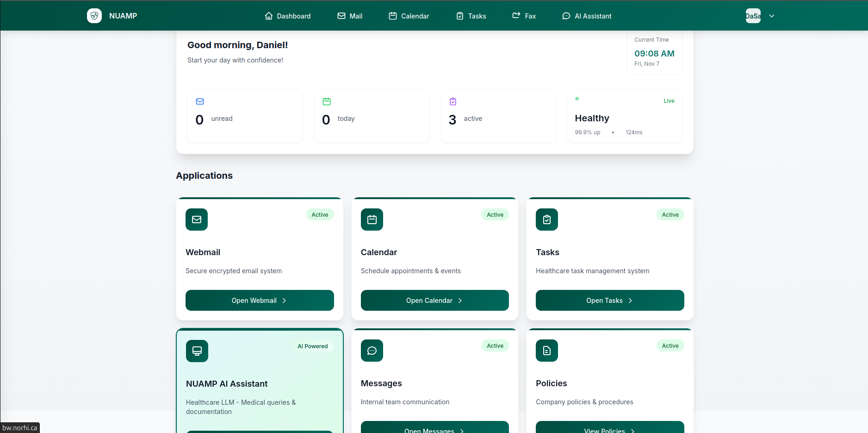Select the Webmail envelope icon on its card
868x433 pixels.
196,220
